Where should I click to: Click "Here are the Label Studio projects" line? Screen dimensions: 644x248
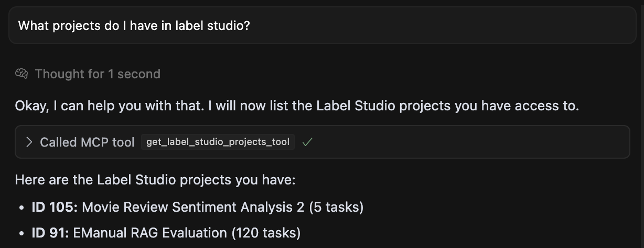pos(155,180)
